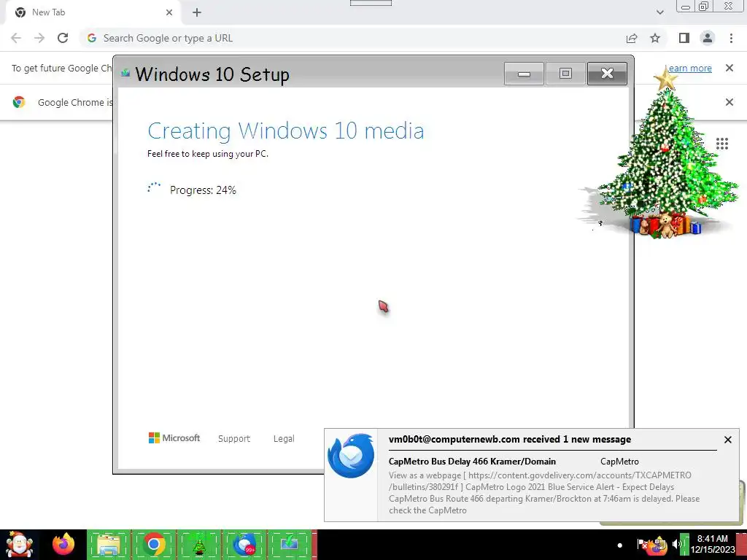Toggle the Chrome side panel
The width and height of the screenshot is (747, 560).
tap(684, 38)
